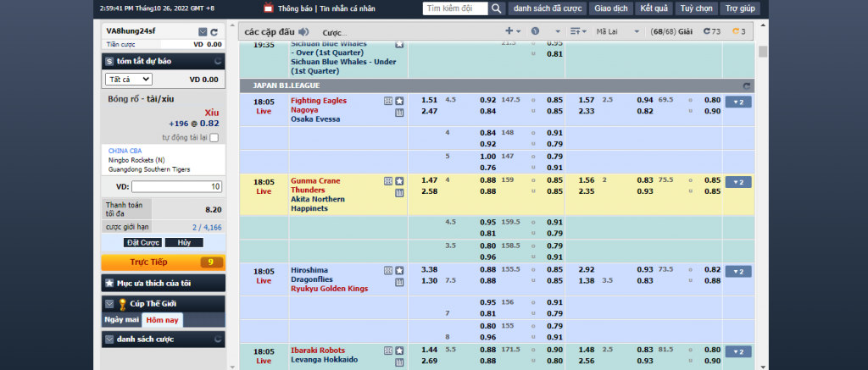Image resolution: width=868 pixels, height=370 pixels.
Task: Click the Hủy button
Action: 184,242
